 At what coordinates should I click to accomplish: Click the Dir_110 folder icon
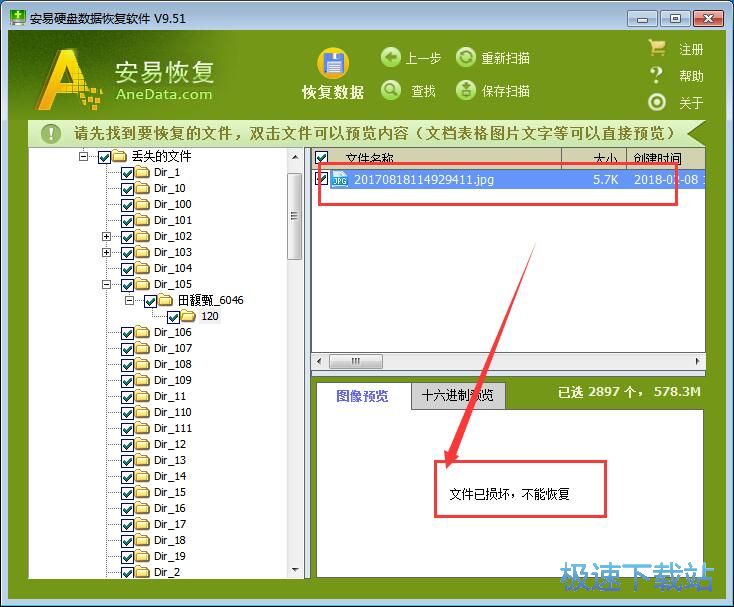[x=142, y=412]
